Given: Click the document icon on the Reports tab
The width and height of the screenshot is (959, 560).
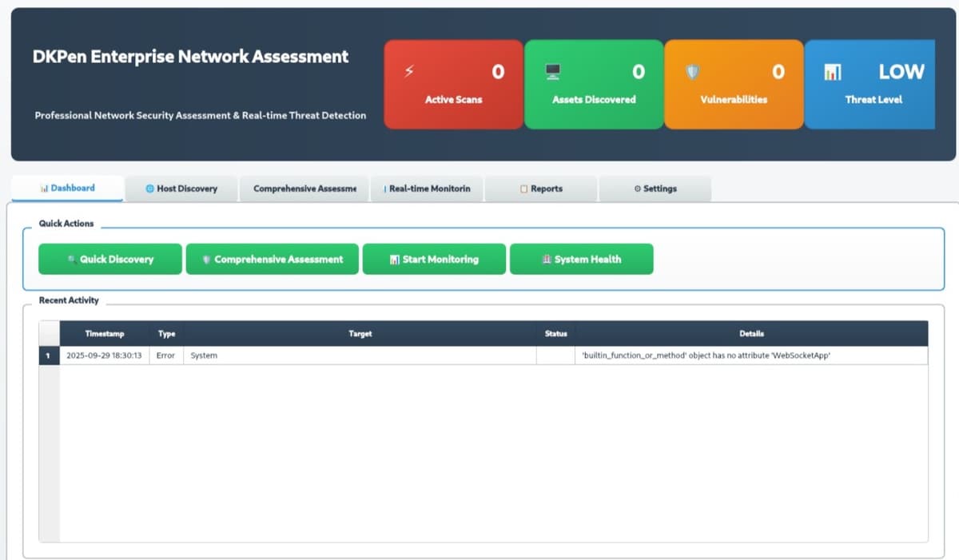Looking at the screenshot, I should tap(523, 188).
